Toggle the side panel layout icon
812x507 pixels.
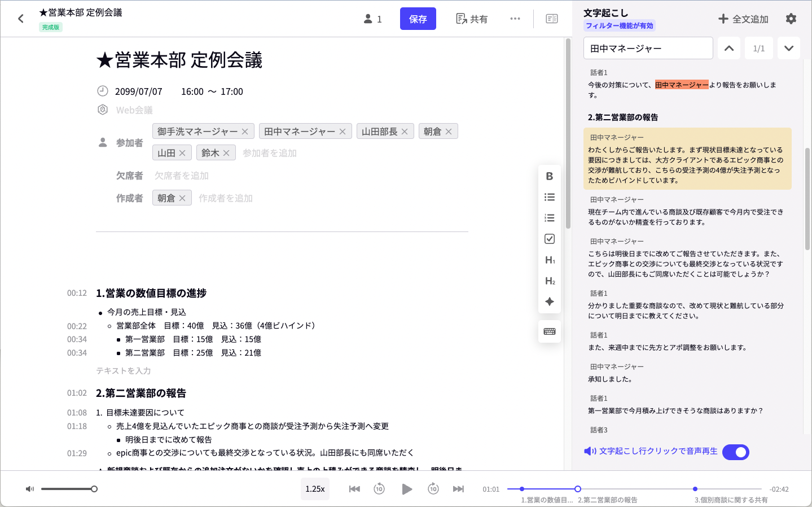point(552,19)
